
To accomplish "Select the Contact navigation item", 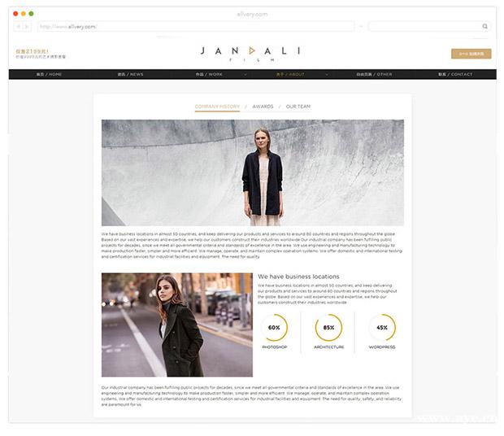I will [x=454, y=74].
